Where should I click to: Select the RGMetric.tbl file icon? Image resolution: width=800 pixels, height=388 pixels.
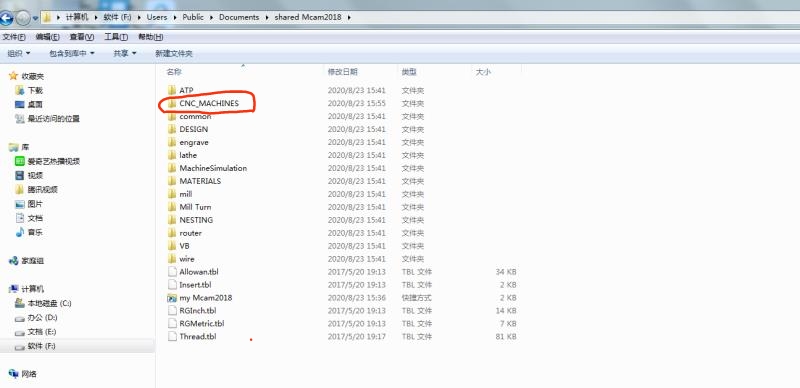tap(172, 324)
